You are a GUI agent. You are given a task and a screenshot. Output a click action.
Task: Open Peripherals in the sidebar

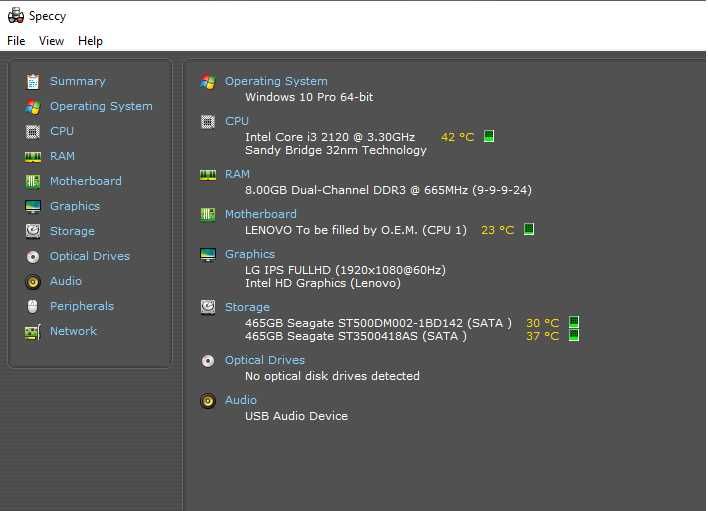point(81,306)
